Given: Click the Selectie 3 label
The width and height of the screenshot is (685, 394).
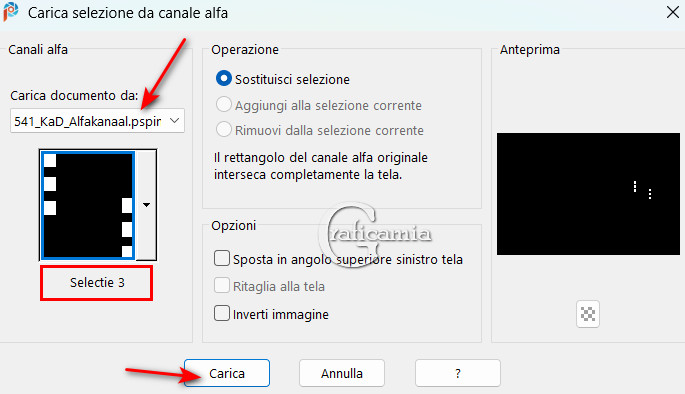Looking at the screenshot, I should [97, 283].
